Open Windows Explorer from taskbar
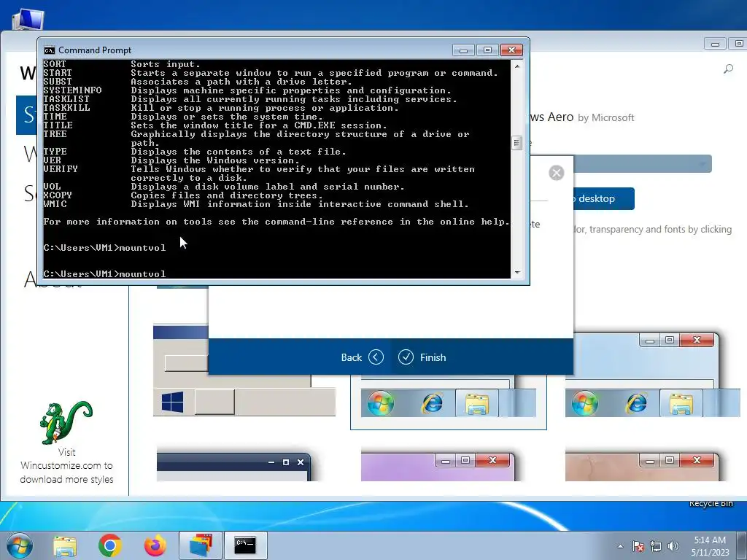This screenshot has width=747, height=560. [65, 545]
